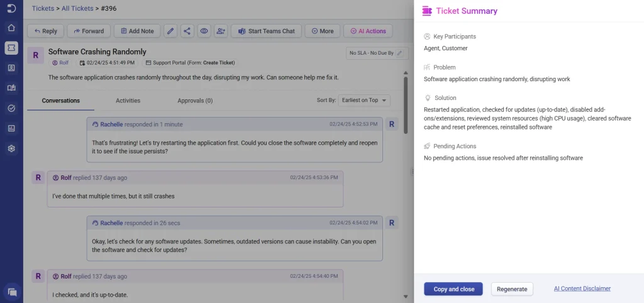Click the No SLA - No Due By text

[371, 53]
